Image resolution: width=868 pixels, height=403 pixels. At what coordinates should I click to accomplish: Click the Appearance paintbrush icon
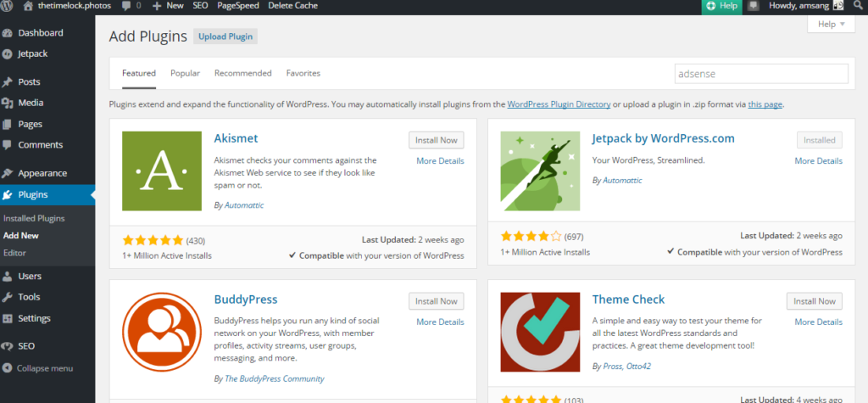pos(7,173)
